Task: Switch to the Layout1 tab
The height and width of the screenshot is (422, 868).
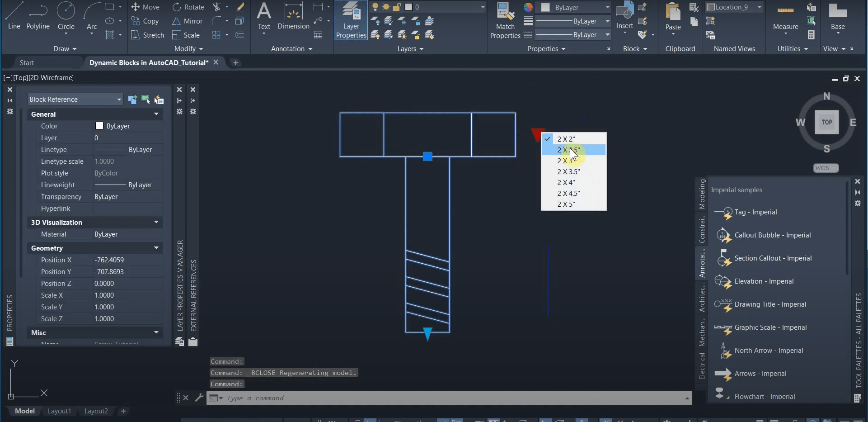Action: (59, 411)
